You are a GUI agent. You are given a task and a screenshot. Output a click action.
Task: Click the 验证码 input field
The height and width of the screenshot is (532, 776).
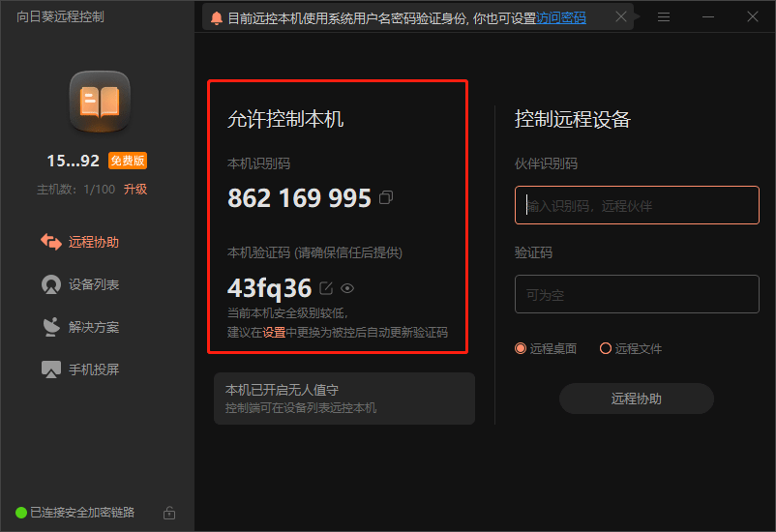(x=637, y=294)
